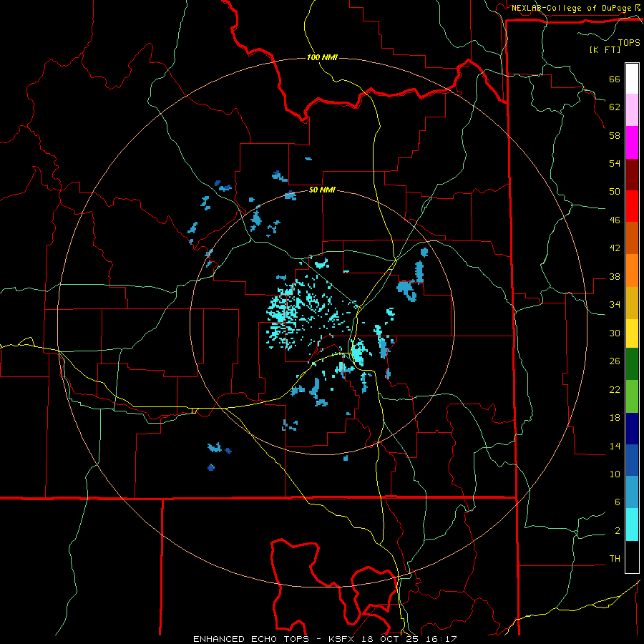Click legend value '58'
Viewport: 644px width, 644px height.
(x=615, y=135)
